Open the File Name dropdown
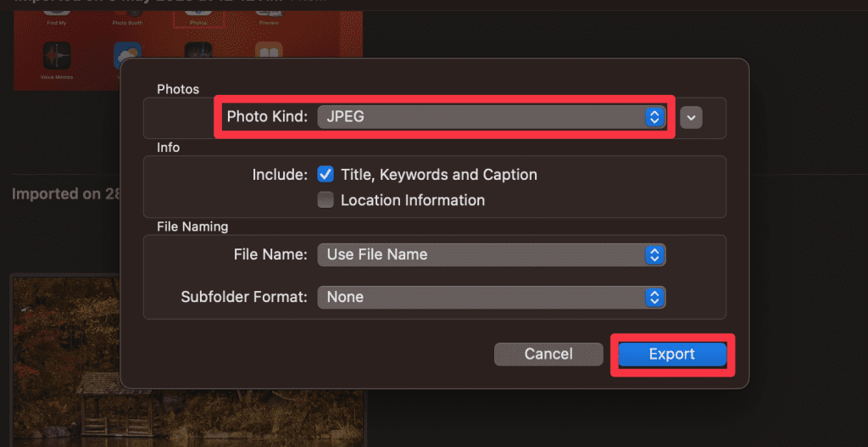 click(491, 254)
